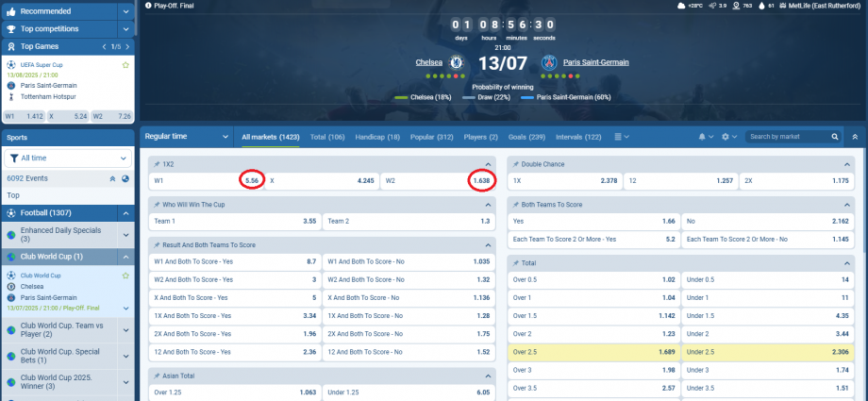
Task: Switch to the Players (2) tab
Action: [480, 137]
